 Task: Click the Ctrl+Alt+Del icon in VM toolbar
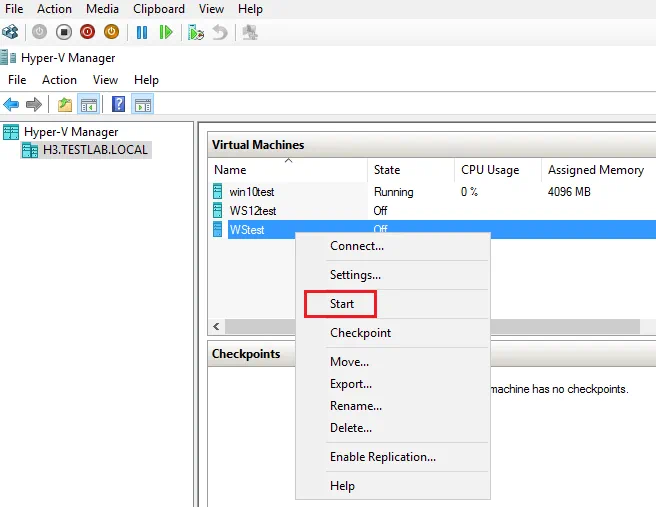[x=10, y=32]
